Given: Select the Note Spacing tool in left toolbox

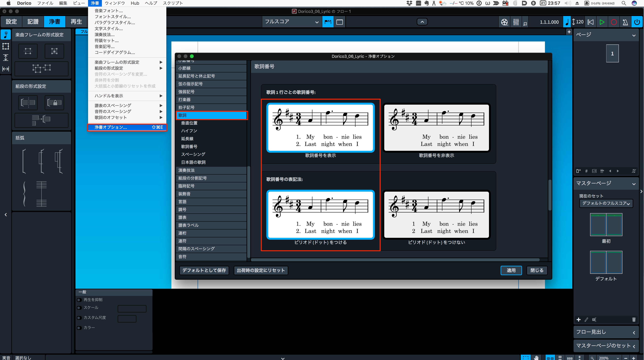Looking at the screenshot, I should (x=6, y=69).
